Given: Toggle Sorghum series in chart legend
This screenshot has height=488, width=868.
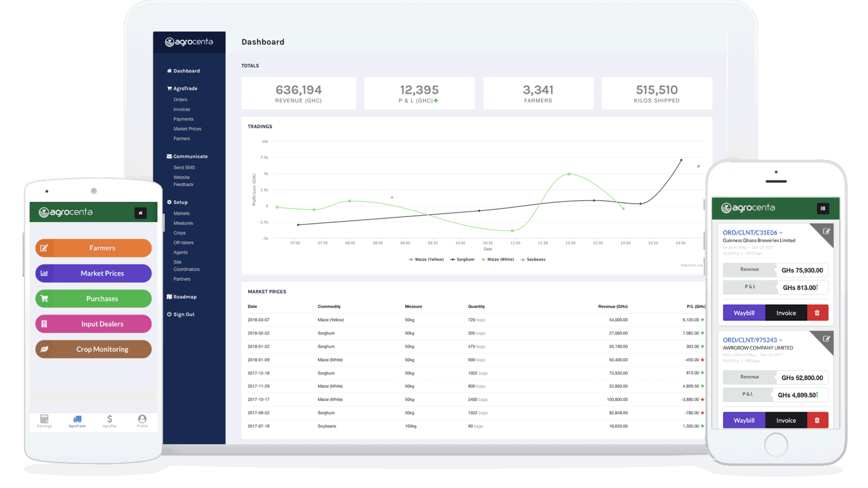Looking at the screenshot, I should (463, 260).
